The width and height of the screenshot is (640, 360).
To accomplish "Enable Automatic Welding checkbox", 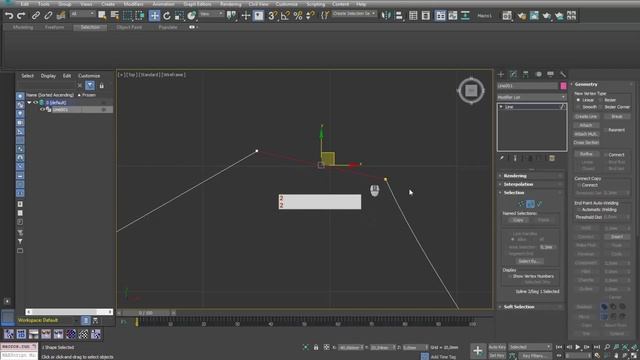I will click(578, 209).
